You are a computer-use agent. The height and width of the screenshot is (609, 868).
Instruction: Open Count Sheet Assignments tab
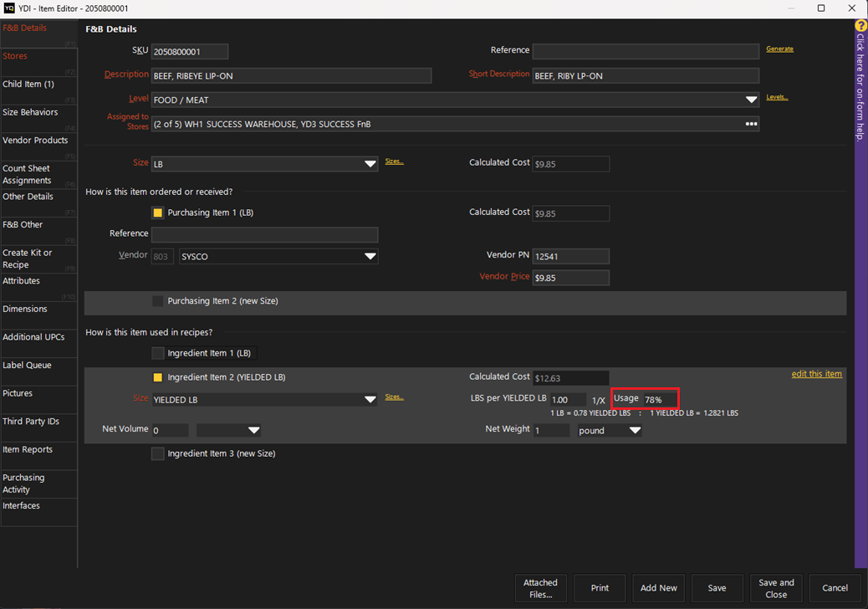click(38, 174)
